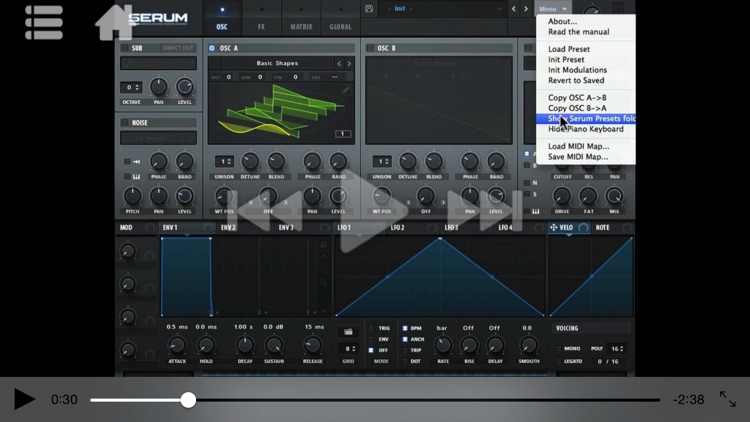Screen dimensions: 750x422
Task: Click the video progress slider thumb
Action: pos(188,400)
